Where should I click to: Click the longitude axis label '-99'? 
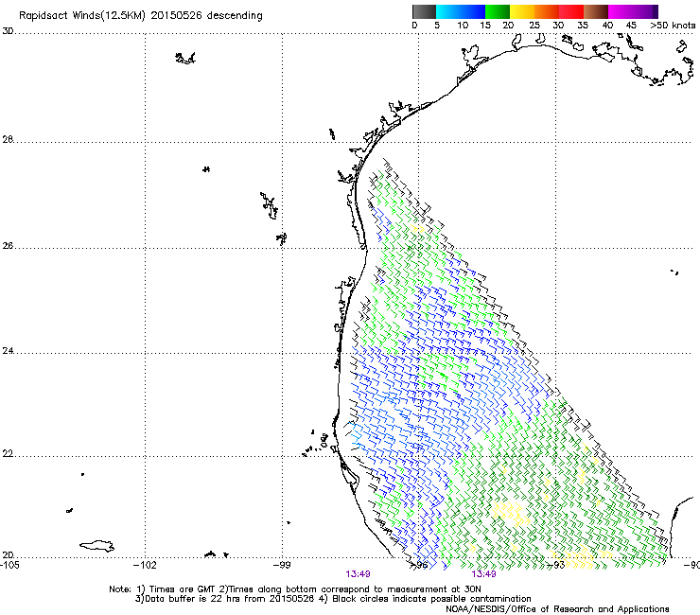point(282,565)
